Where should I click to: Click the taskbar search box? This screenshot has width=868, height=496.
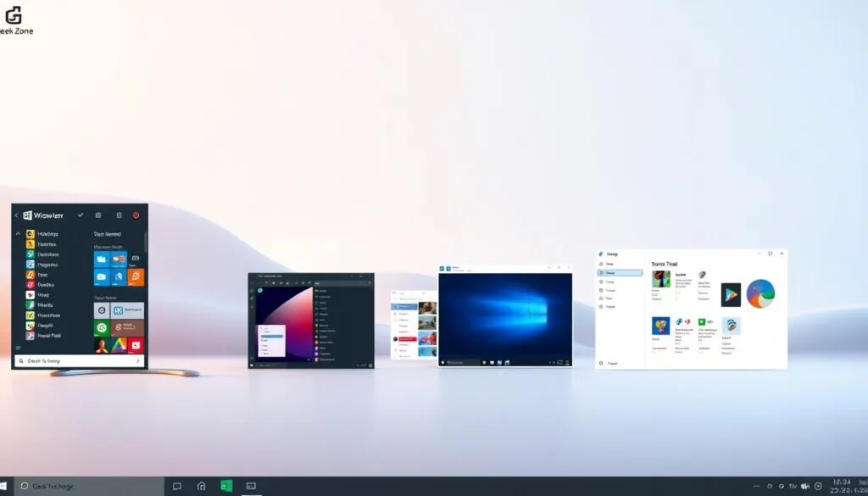click(x=90, y=486)
